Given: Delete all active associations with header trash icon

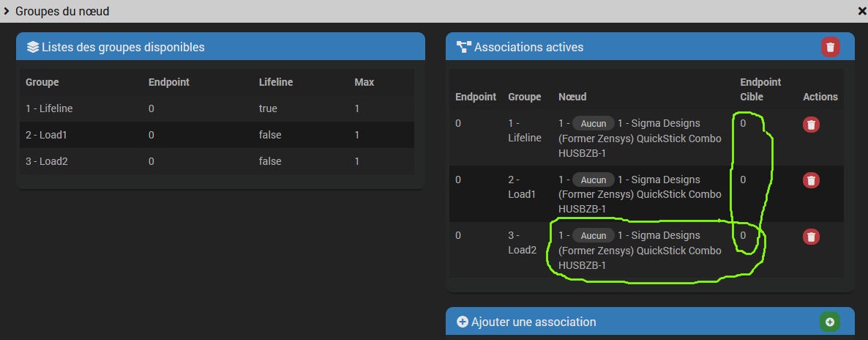Looking at the screenshot, I should point(830,47).
